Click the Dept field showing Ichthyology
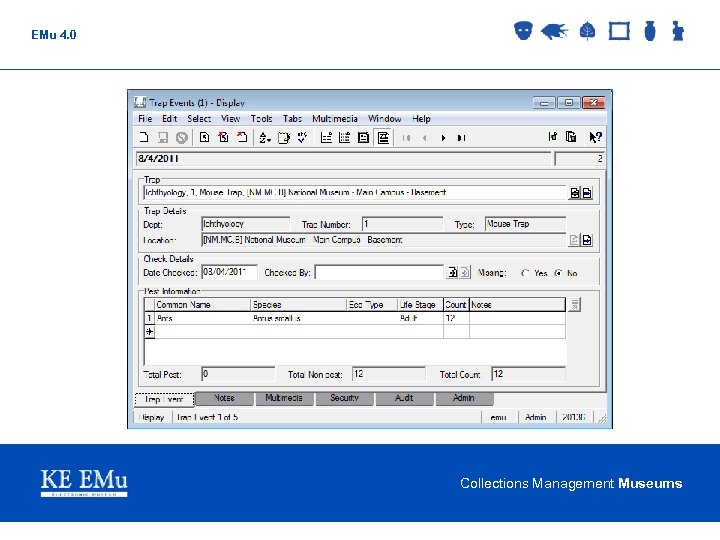Screen dimensions: 720x540 point(246,224)
